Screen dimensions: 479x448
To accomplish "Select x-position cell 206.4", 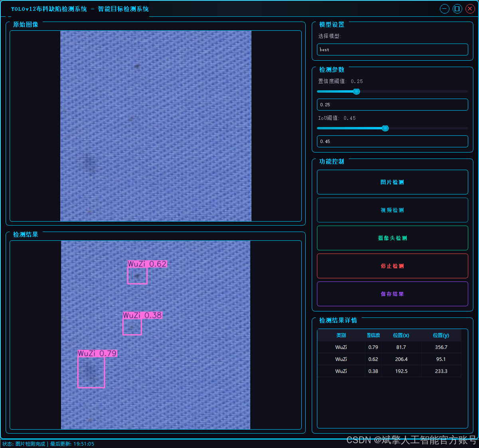I will point(401,359).
